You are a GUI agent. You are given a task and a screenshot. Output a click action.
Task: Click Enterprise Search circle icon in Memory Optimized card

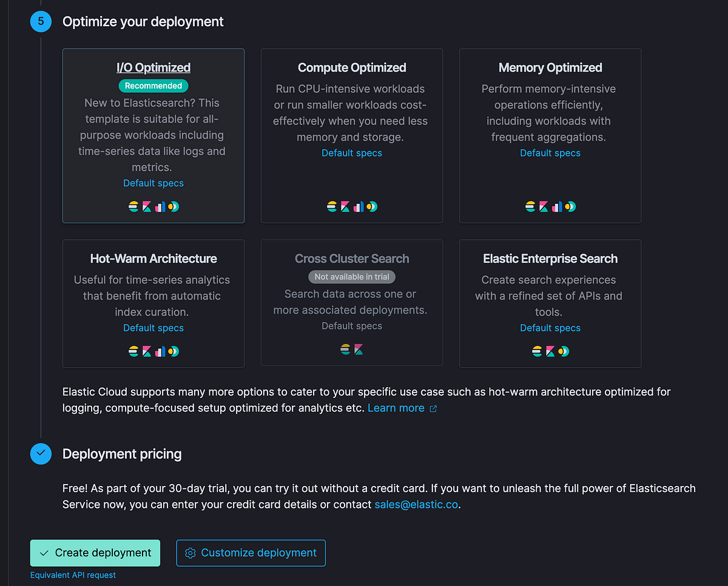571,207
